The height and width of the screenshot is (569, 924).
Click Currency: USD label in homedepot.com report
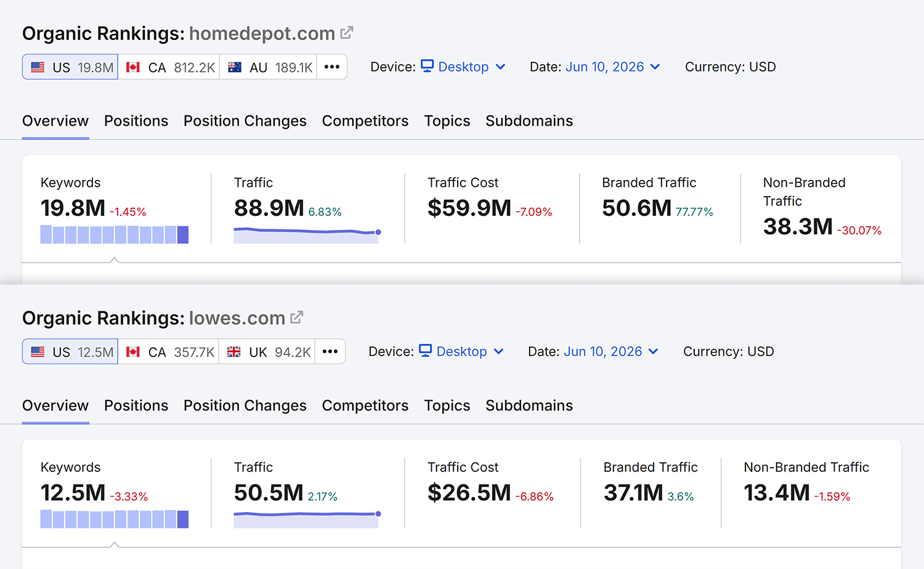(x=731, y=67)
